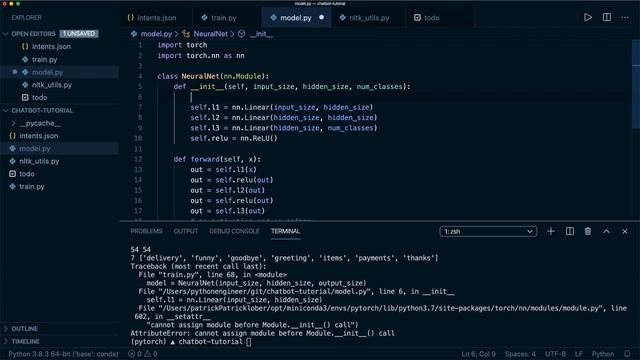Click the JSON braces icon on intents.json tab
The height and width of the screenshot is (360, 640).
point(131,18)
